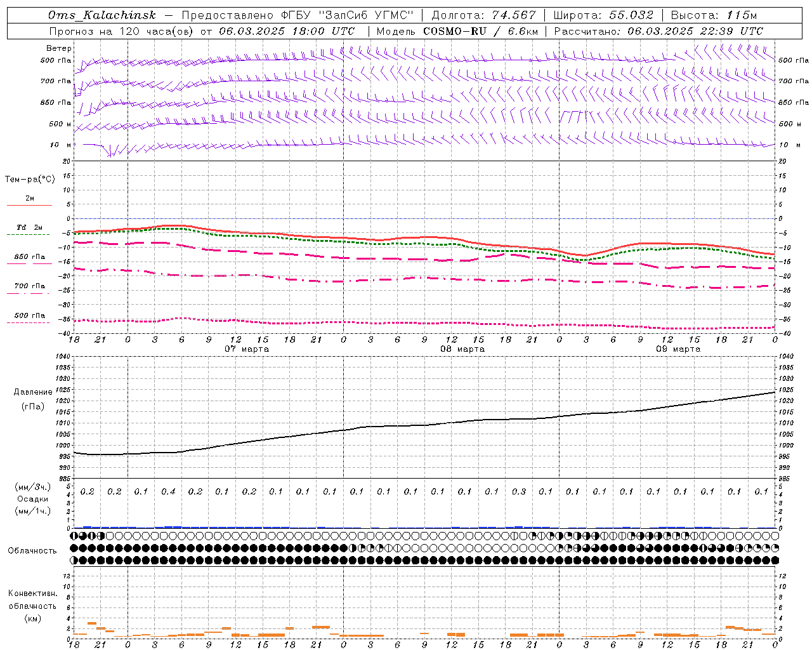Click the Модель COSMO-RU / 6.6км text

(457, 31)
